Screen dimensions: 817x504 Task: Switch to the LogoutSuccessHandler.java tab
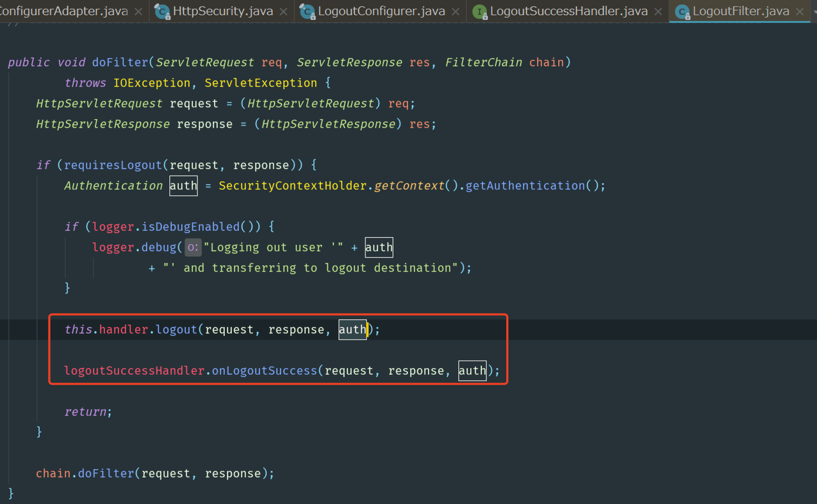tap(569, 11)
